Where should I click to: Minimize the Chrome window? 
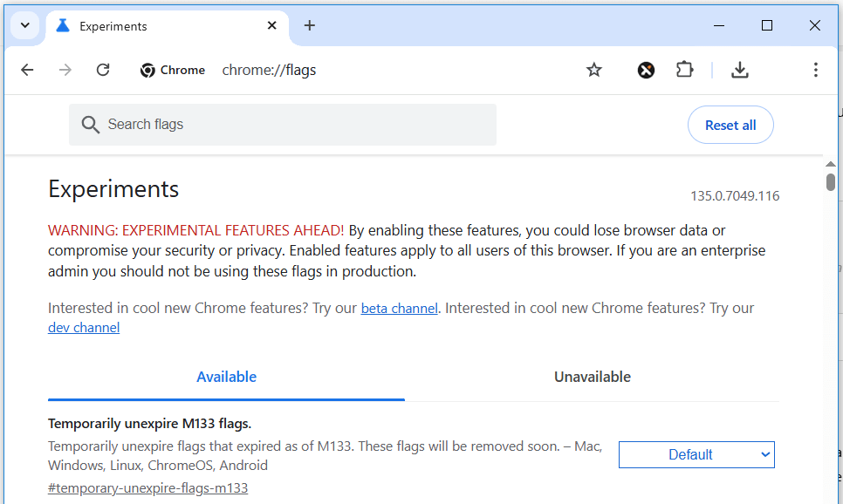(719, 25)
